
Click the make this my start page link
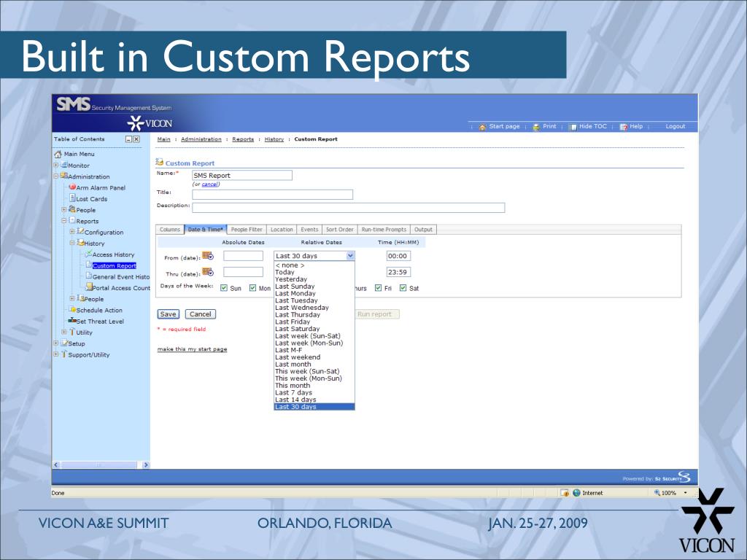(x=192, y=349)
